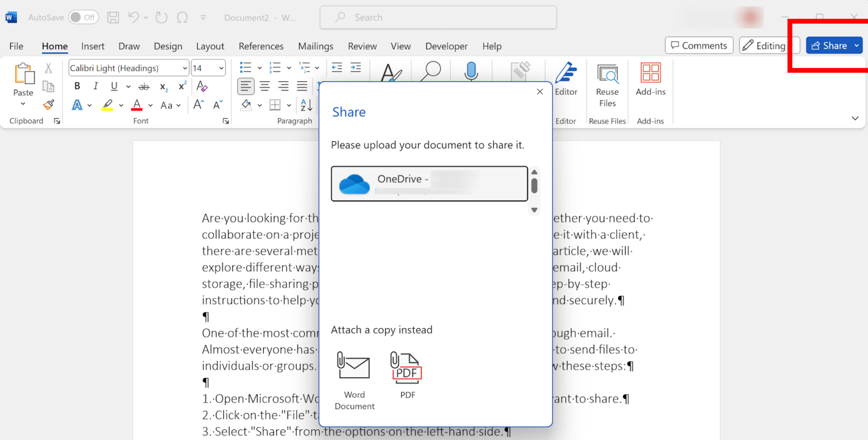Open the Review ribbon tab
This screenshot has width=868, height=440.
pyautogui.click(x=362, y=46)
